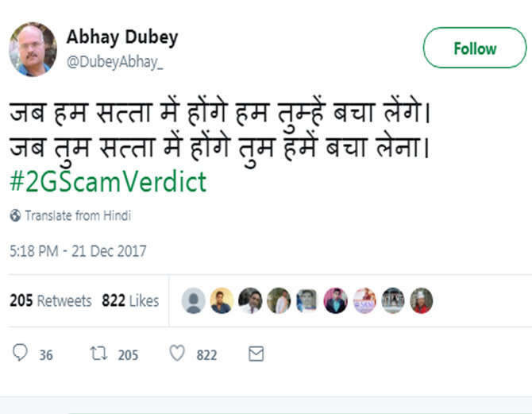View the 205 Retweets list
The width and height of the screenshot is (532, 414).
click(50, 301)
